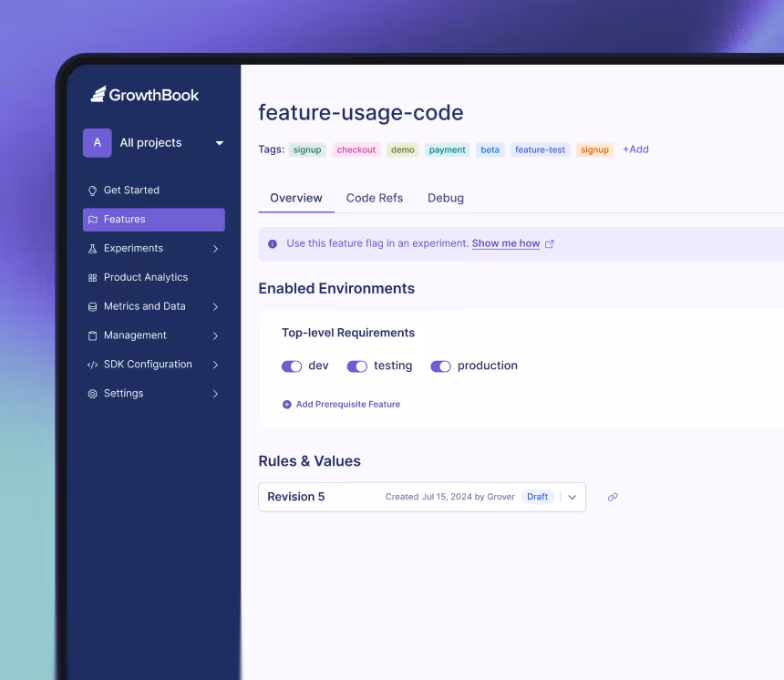Click the flag icon beside Features
The height and width of the screenshot is (680, 784).
[x=92, y=220]
